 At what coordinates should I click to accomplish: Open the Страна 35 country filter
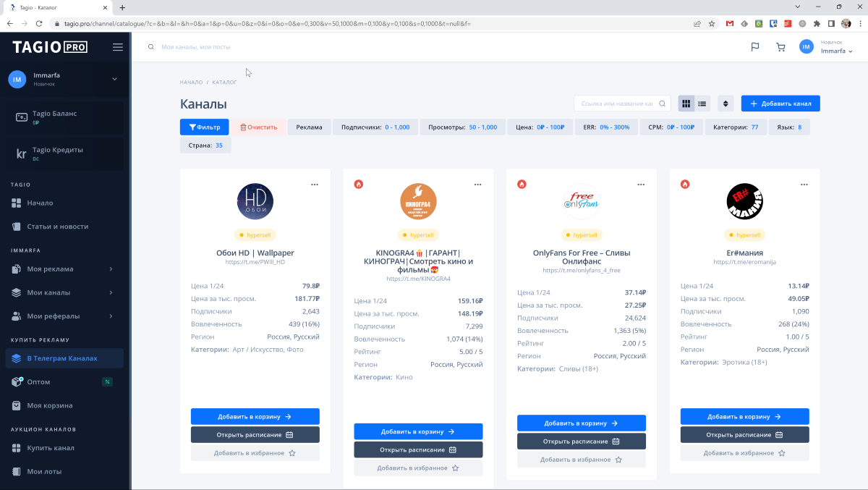click(205, 145)
